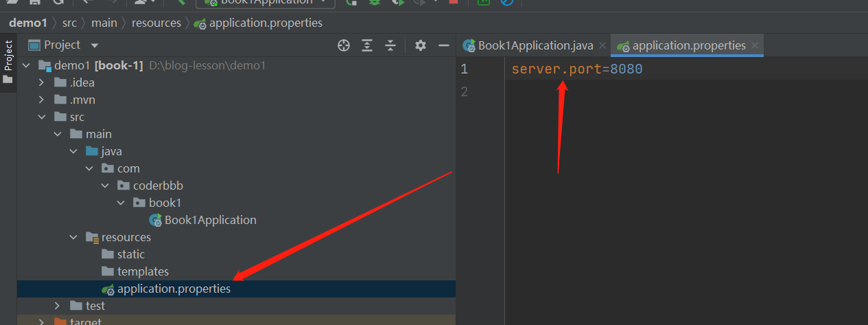Click the Select Opened File crosshair icon

click(x=344, y=45)
